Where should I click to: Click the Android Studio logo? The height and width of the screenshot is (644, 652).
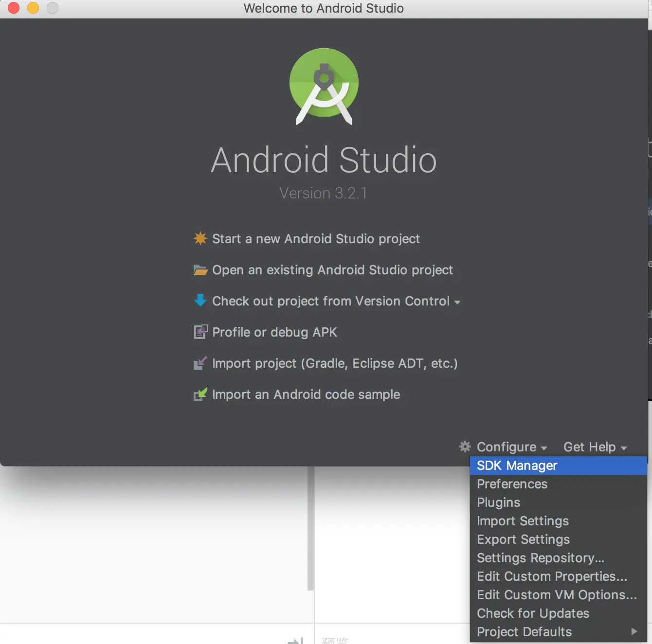tap(324, 86)
